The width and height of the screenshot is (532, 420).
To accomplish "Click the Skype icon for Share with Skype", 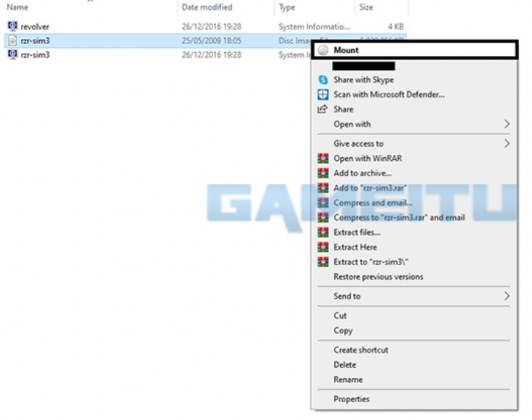I will tap(323, 80).
